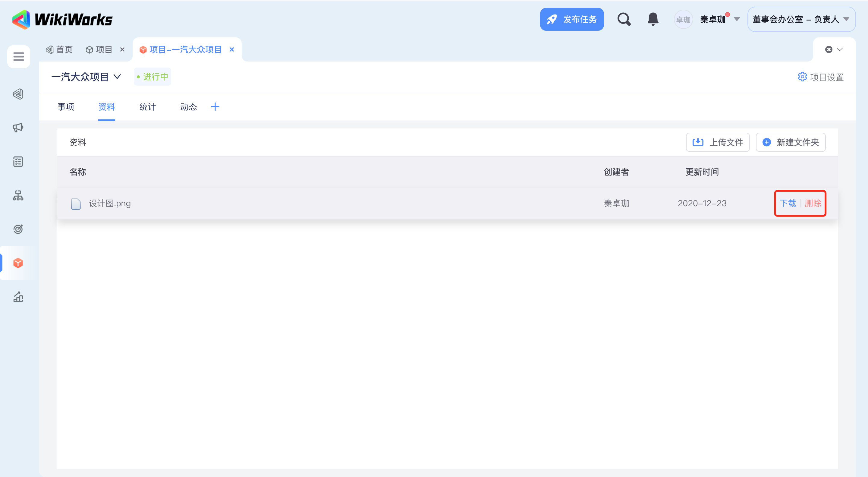Click the orange project cube sidebar icon
Viewport: 868px width, 477px height.
(18, 263)
